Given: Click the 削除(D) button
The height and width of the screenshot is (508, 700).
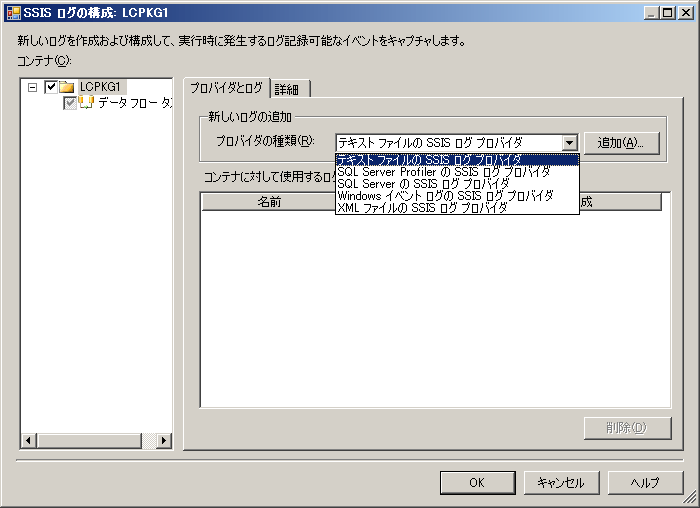Looking at the screenshot, I should click(627, 428).
